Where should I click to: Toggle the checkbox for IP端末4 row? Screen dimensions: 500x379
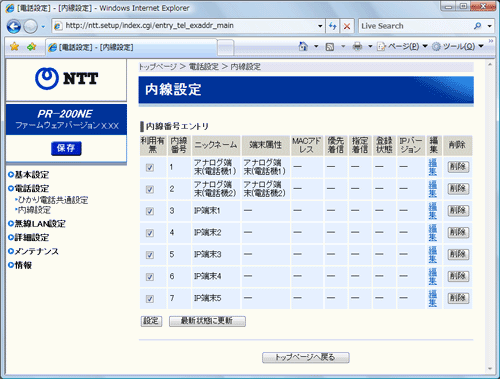150,277
